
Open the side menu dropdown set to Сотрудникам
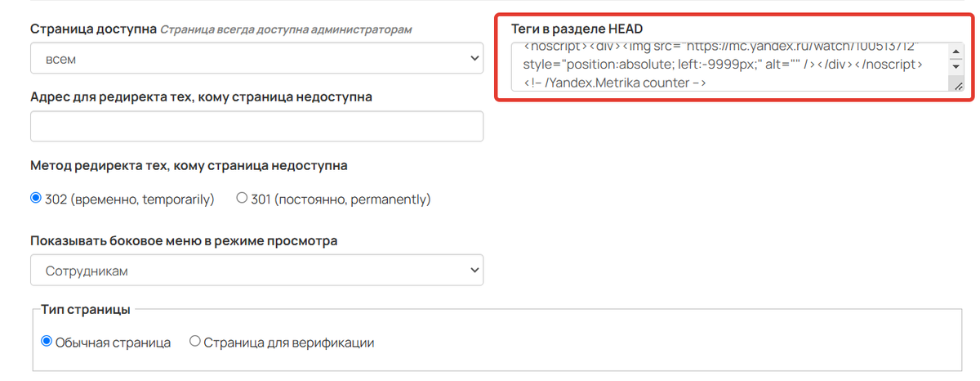pyautogui.click(x=256, y=271)
